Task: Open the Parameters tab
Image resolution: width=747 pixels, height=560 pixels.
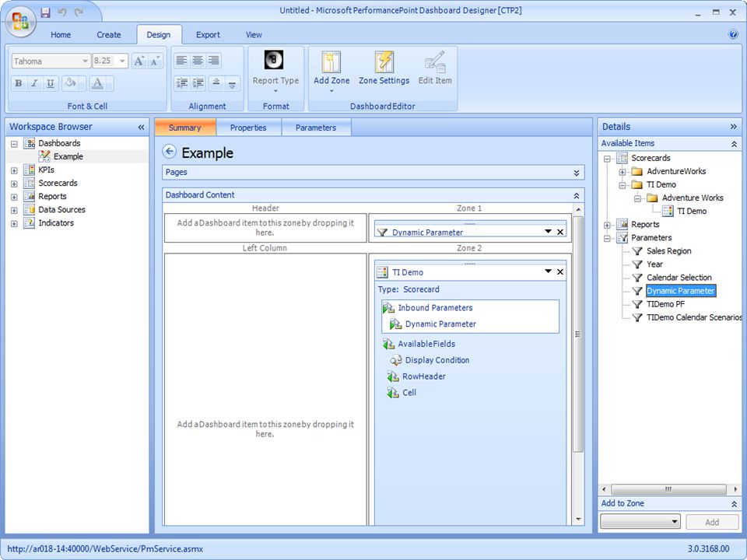Action: click(315, 128)
